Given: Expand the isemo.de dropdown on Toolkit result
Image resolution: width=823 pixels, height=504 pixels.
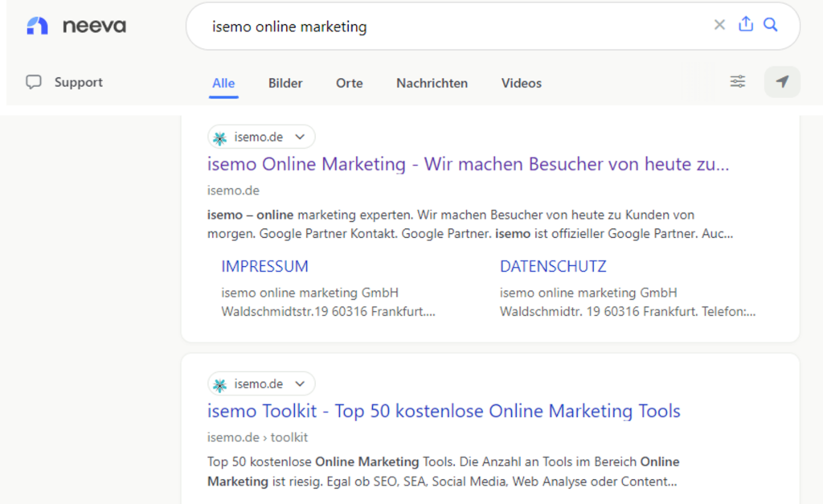Looking at the screenshot, I should (x=300, y=383).
